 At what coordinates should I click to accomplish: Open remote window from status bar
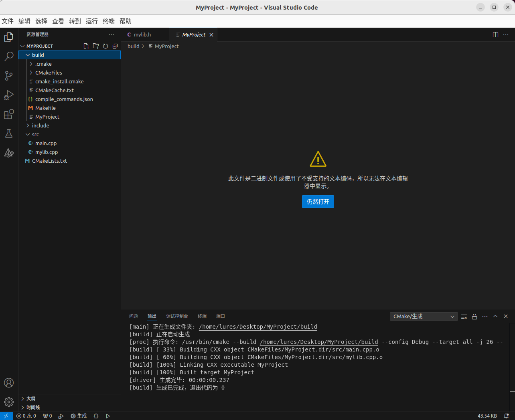point(6,416)
